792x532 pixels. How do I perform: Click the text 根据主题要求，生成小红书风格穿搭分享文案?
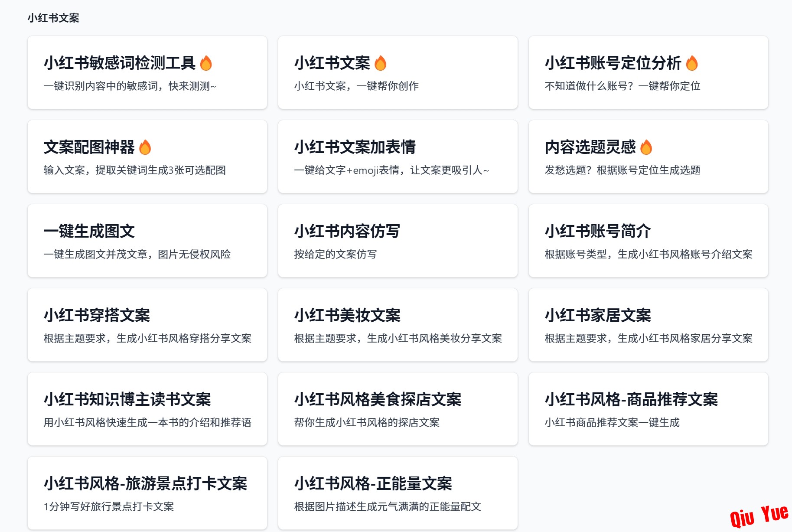(147, 338)
